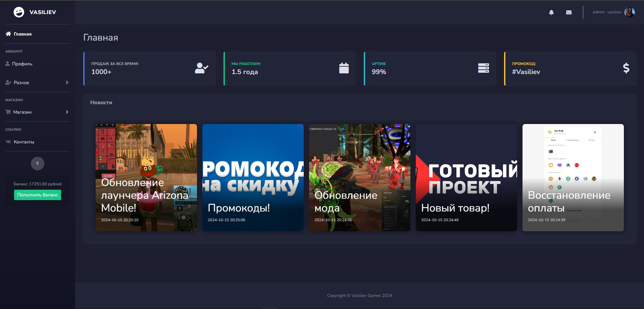Click Copyright © Vasiliev Games 2024 footer
644x309 pixels.
tap(360, 296)
